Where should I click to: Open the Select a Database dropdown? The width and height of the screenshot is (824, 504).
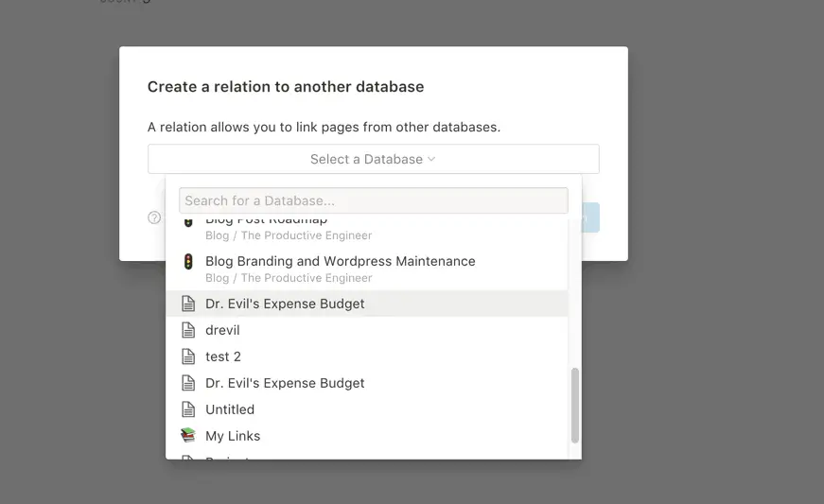click(373, 159)
